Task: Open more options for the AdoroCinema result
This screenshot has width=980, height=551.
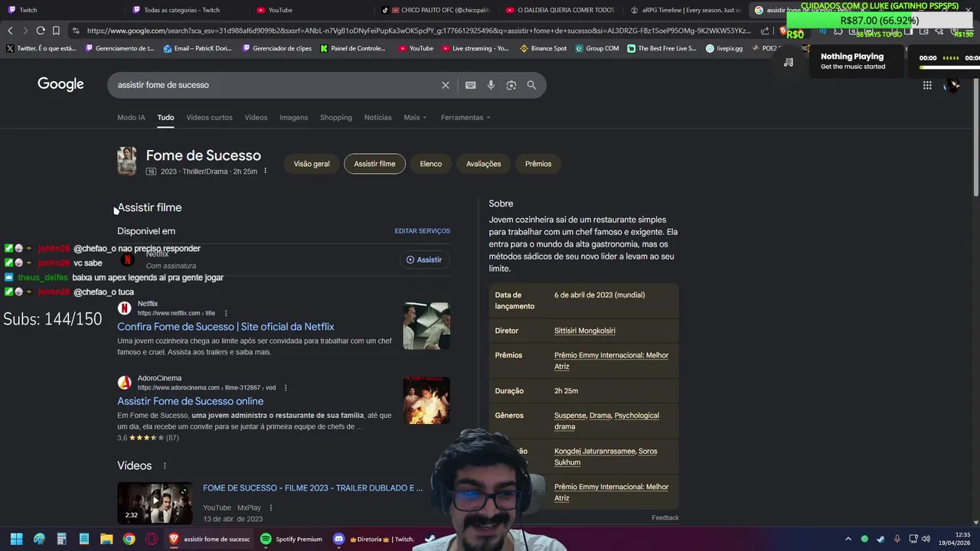Action: (x=286, y=387)
